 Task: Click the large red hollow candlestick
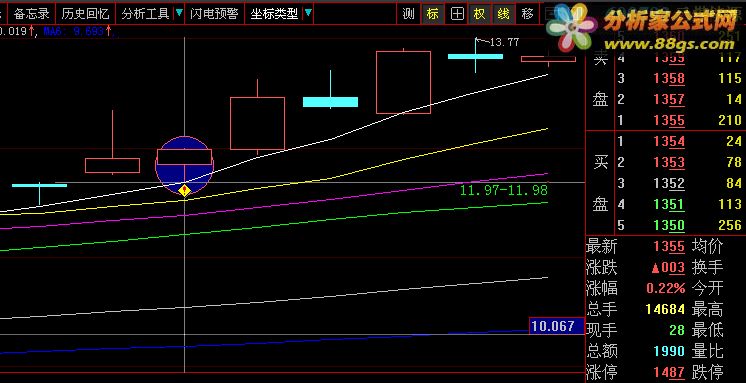click(x=403, y=82)
